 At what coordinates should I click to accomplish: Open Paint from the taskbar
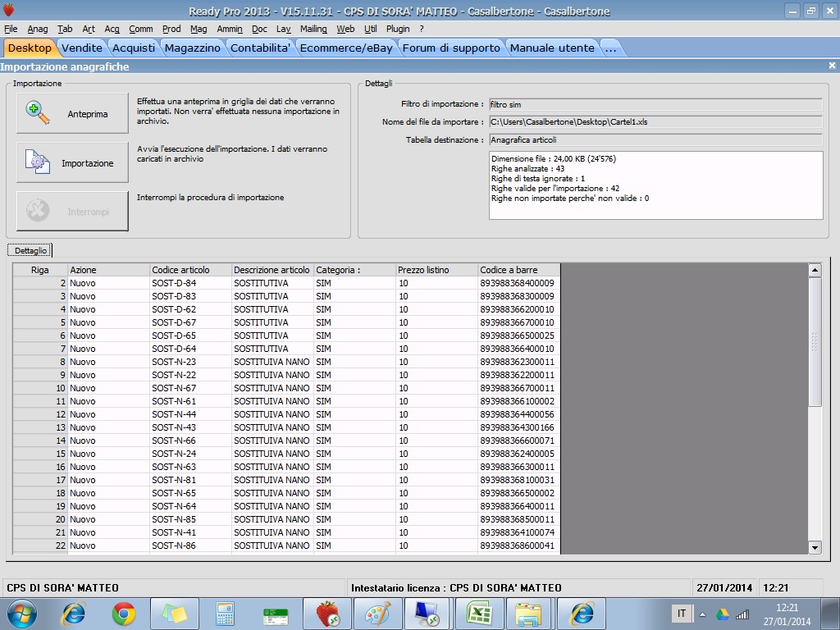tap(377, 614)
